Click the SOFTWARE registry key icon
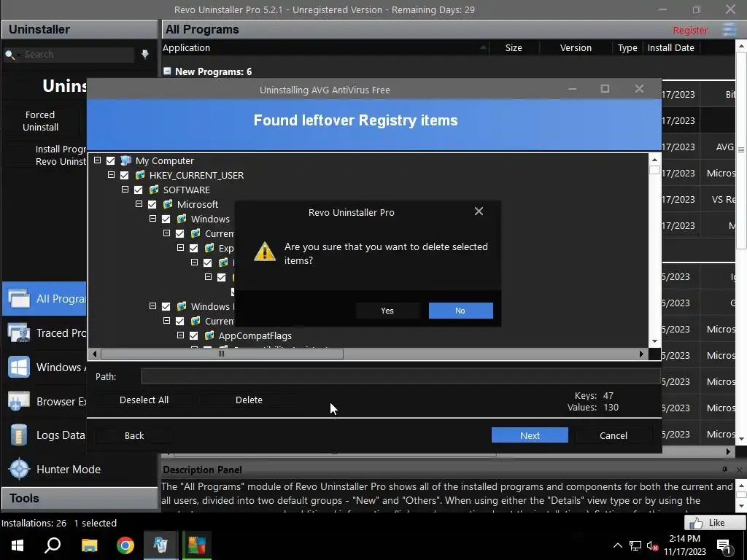 pos(153,190)
